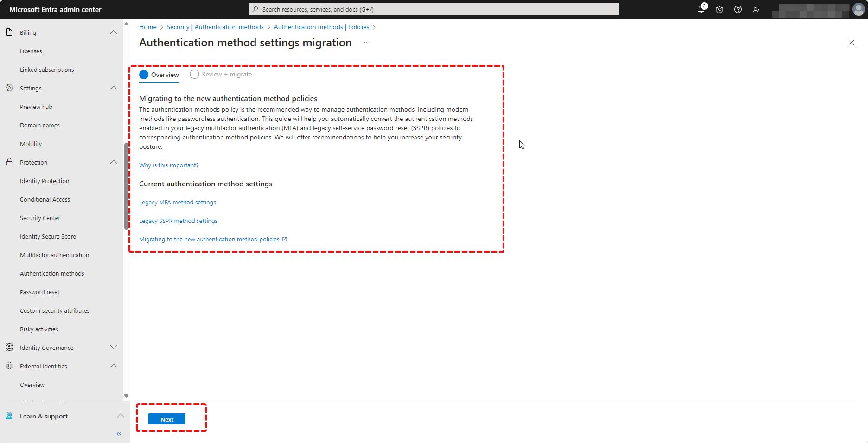Open Mobility in sidebar
The image size is (868, 443).
31,144
